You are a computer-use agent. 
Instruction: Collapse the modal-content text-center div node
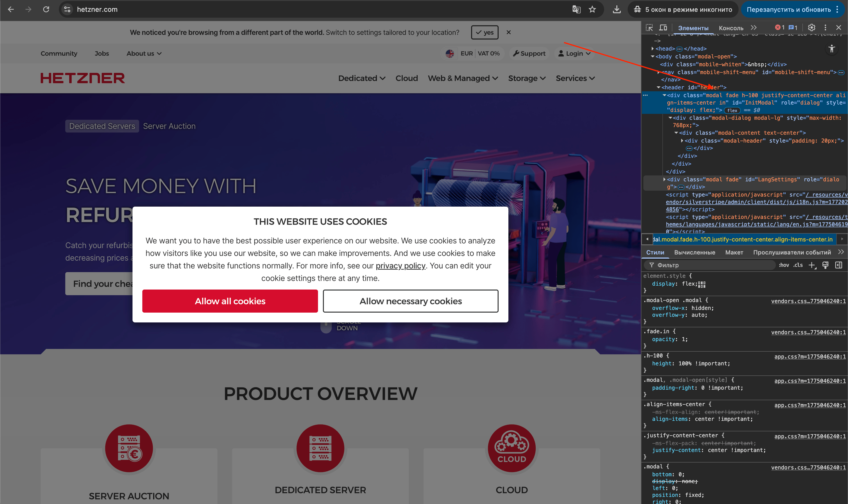pyautogui.click(x=676, y=133)
